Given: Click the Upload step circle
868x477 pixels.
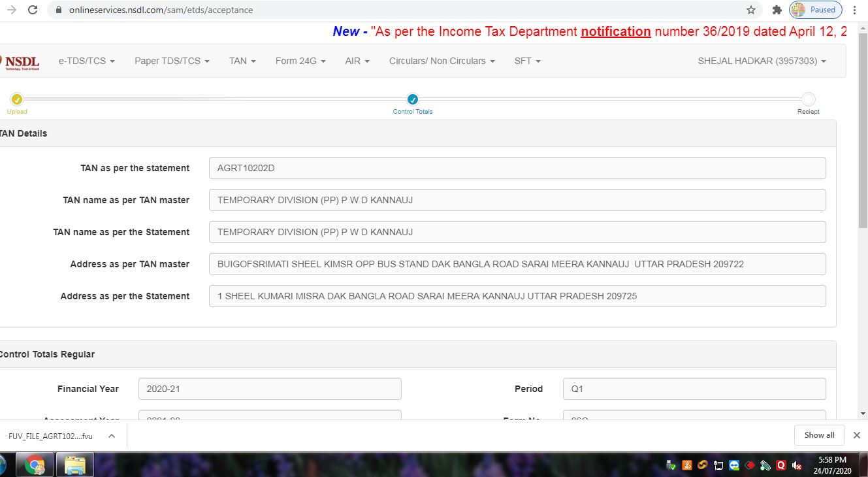Looking at the screenshot, I should (x=17, y=99).
